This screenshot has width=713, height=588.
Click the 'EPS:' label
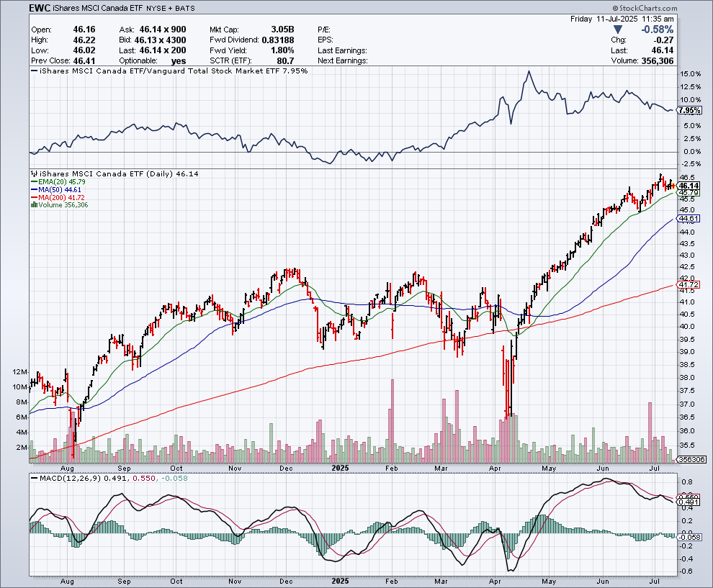tap(325, 40)
